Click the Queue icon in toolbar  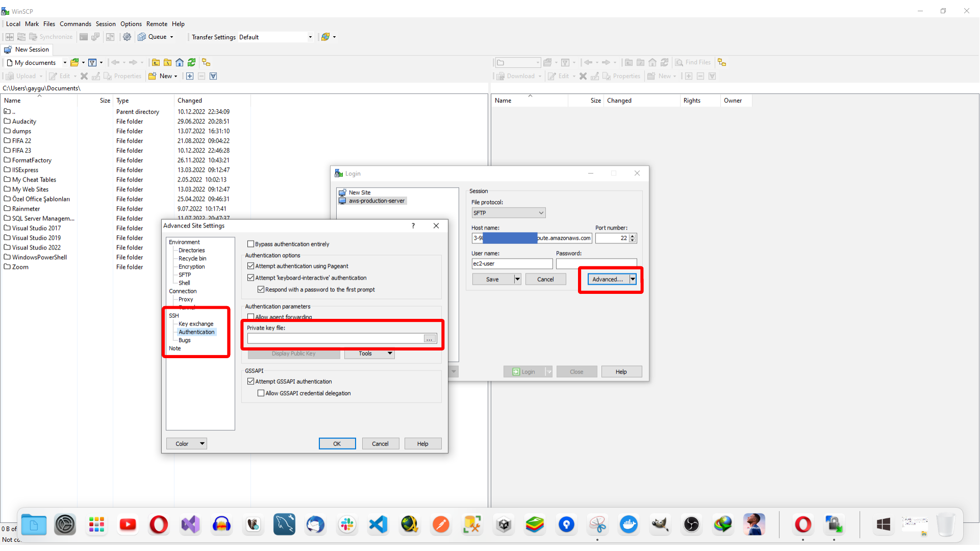coord(142,37)
